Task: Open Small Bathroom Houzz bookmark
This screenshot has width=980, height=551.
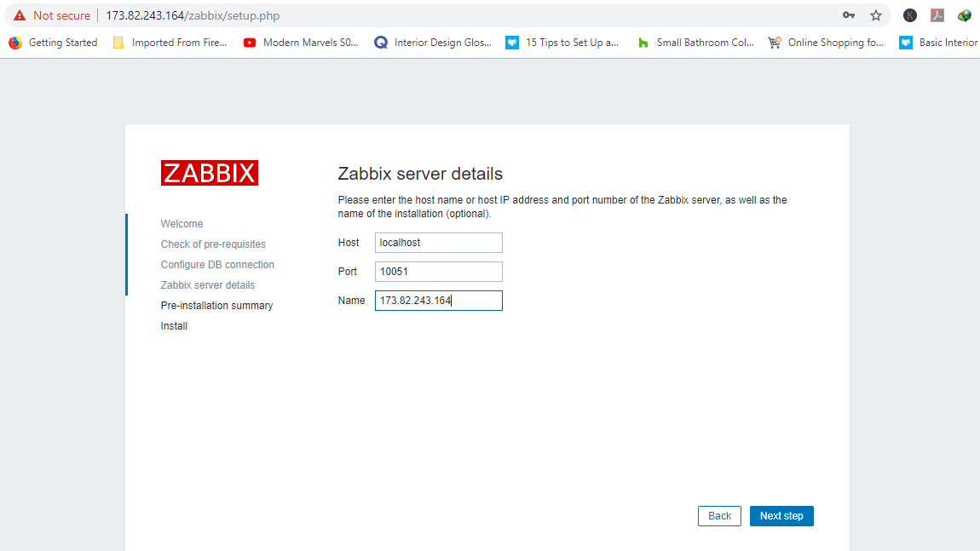Action: [x=695, y=43]
